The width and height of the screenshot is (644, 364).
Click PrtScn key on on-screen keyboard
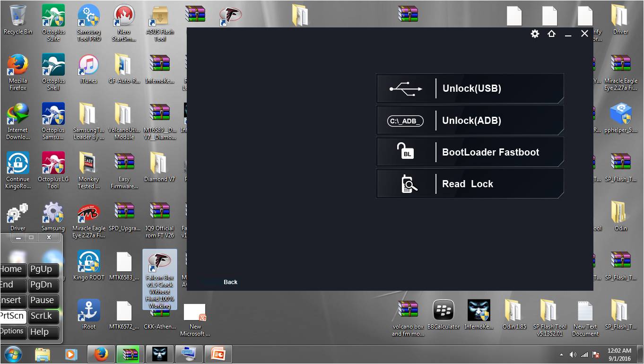[x=13, y=316]
